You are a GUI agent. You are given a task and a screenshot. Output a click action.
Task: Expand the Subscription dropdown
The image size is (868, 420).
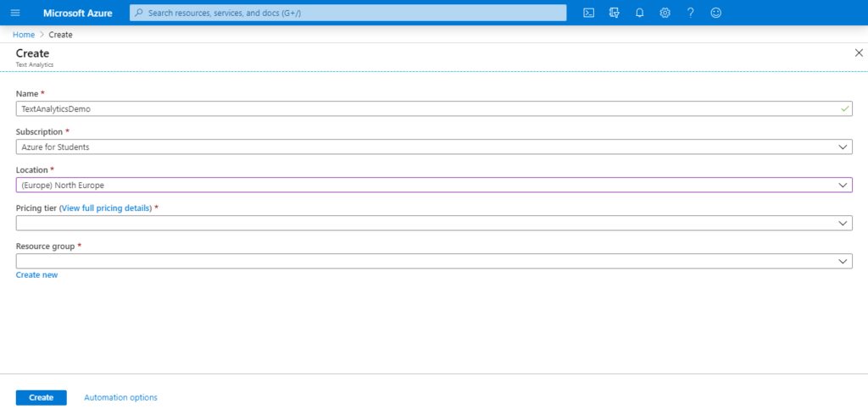pos(434,146)
